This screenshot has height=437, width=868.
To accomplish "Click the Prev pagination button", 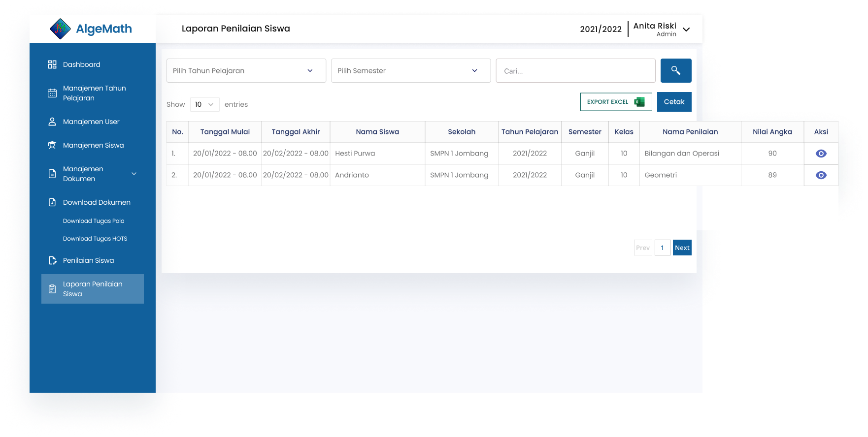I will 643,248.
